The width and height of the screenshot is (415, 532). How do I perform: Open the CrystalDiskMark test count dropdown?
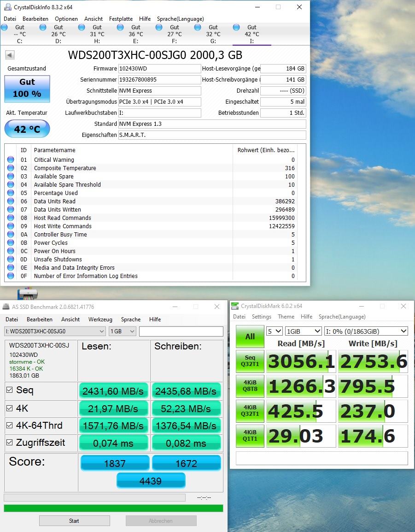(275, 331)
